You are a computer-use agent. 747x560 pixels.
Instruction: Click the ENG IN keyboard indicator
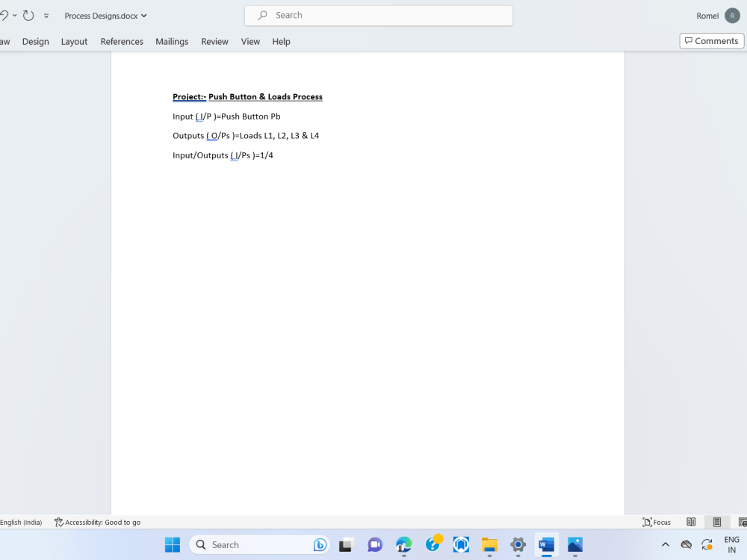click(x=731, y=544)
